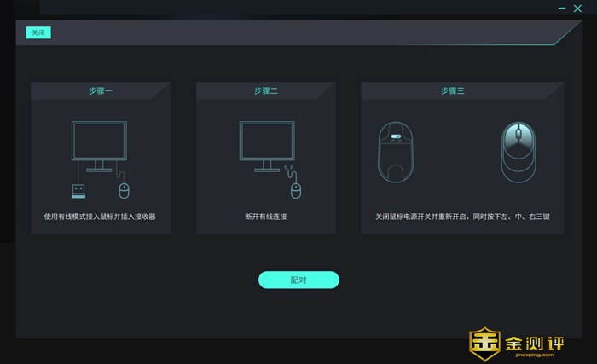The width and height of the screenshot is (597, 364).
Task: Click the step three instruction text
Action: coord(462,217)
